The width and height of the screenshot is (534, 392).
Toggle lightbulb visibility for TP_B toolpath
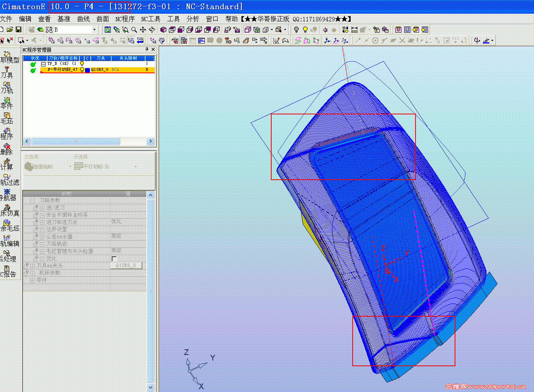click(x=82, y=64)
